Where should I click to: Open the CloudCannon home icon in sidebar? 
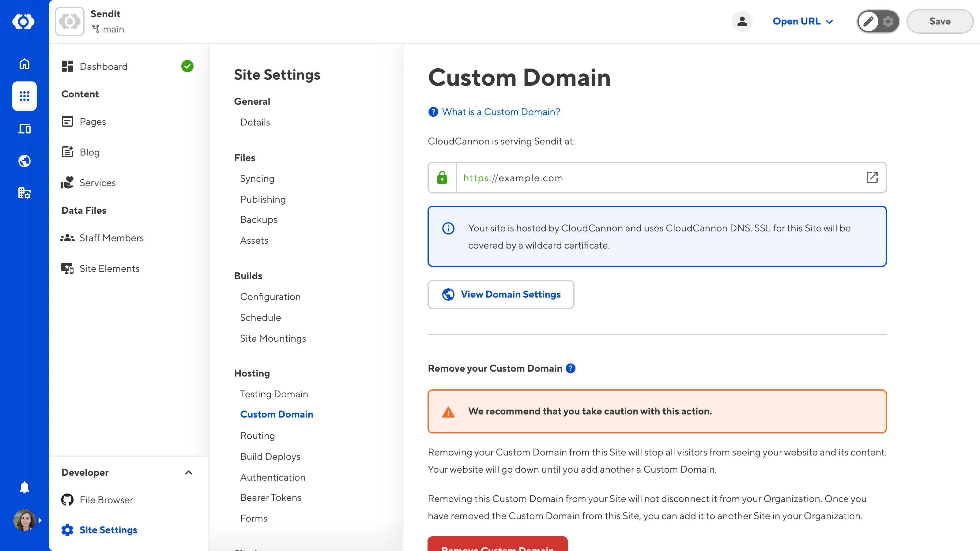pyautogui.click(x=24, y=64)
